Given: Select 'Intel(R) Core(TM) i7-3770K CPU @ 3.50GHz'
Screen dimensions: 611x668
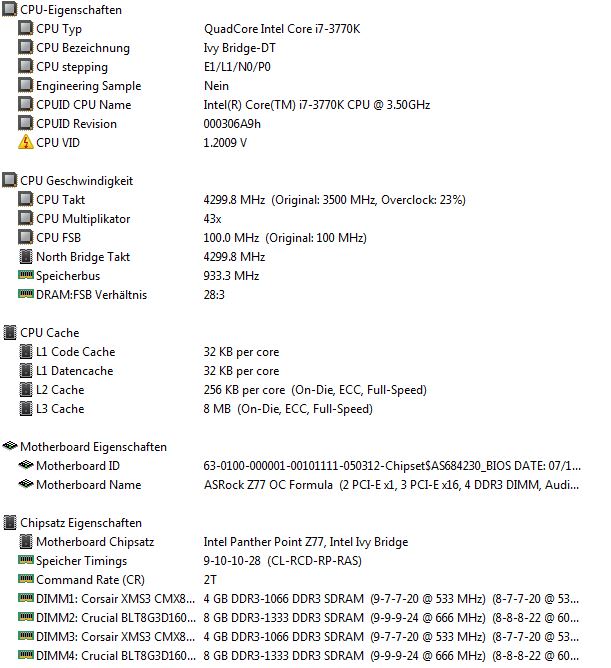Looking at the screenshot, I should (x=317, y=105).
